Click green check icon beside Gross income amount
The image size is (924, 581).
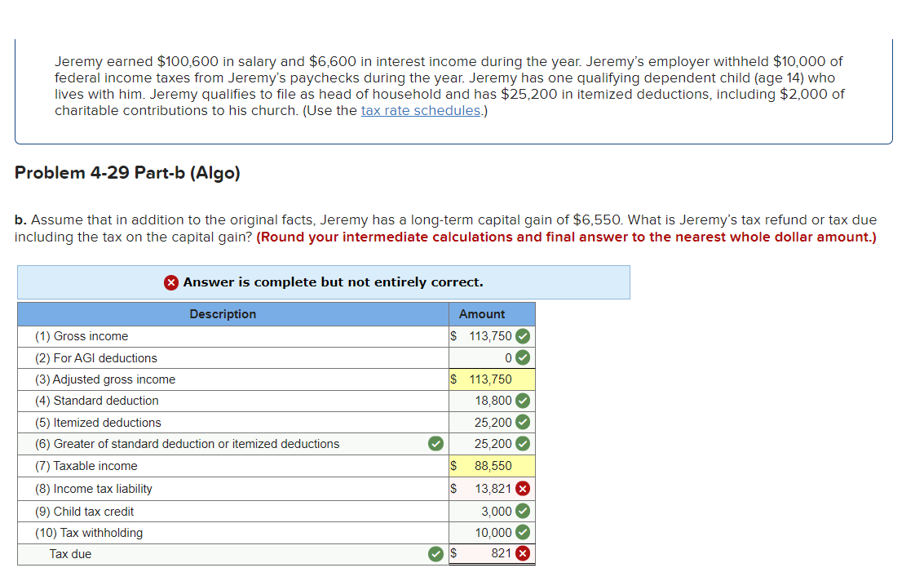coord(523,336)
